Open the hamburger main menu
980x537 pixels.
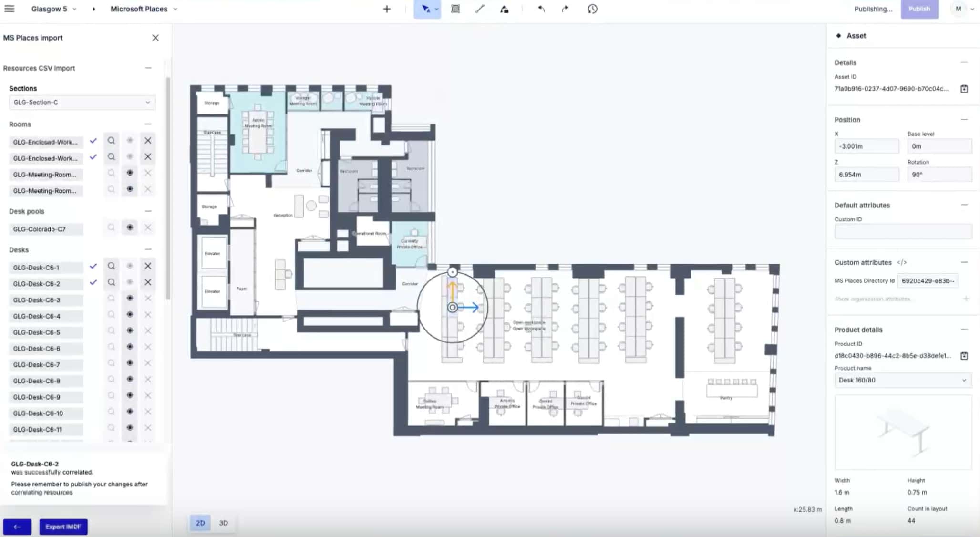pos(9,9)
